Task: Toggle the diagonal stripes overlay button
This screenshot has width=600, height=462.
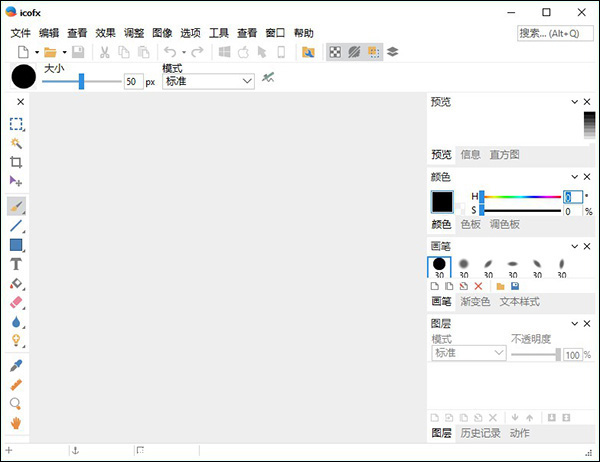Action: 354,52
